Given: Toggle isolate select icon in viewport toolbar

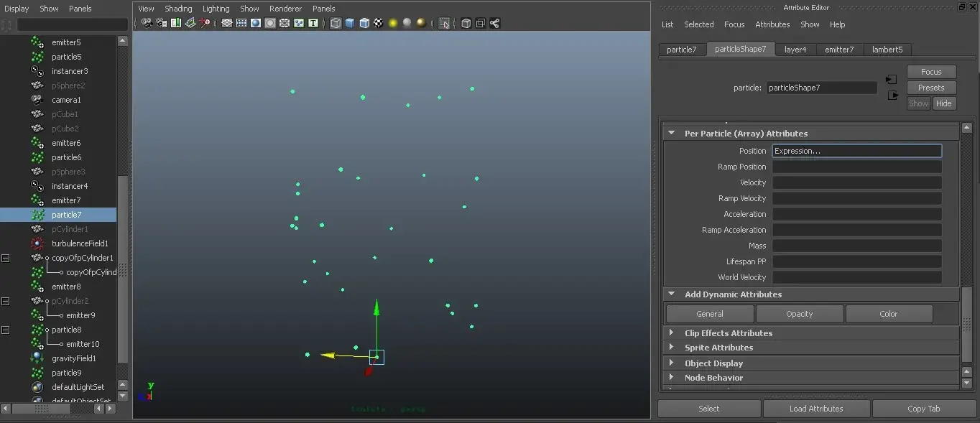Looking at the screenshot, I should [x=445, y=23].
